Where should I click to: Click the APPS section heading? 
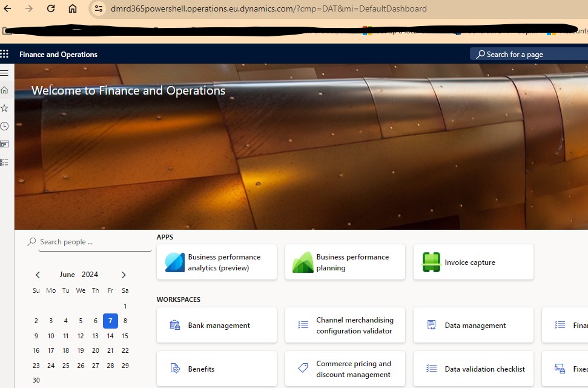pos(165,237)
